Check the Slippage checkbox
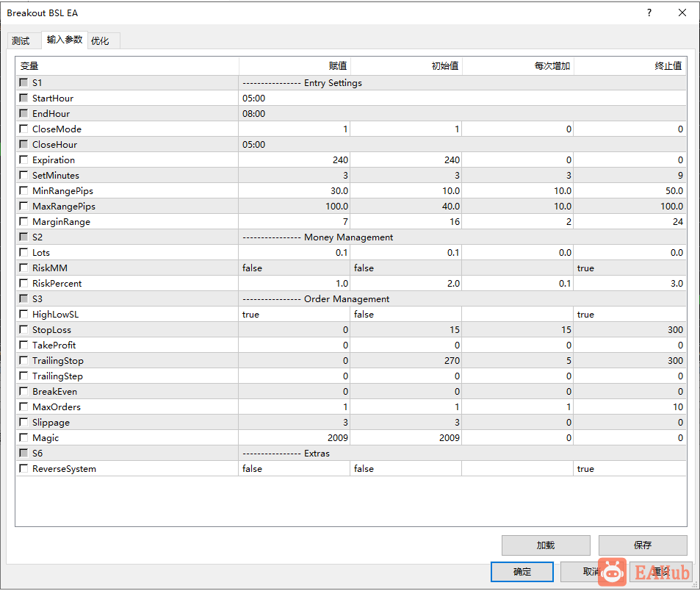Screen dimensions: 700x591 (x=24, y=422)
